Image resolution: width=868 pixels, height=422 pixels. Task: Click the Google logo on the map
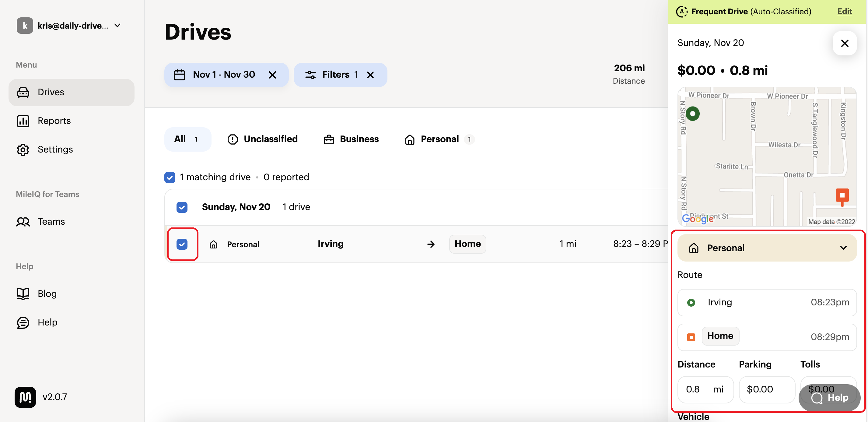pyautogui.click(x=698, y=219)
